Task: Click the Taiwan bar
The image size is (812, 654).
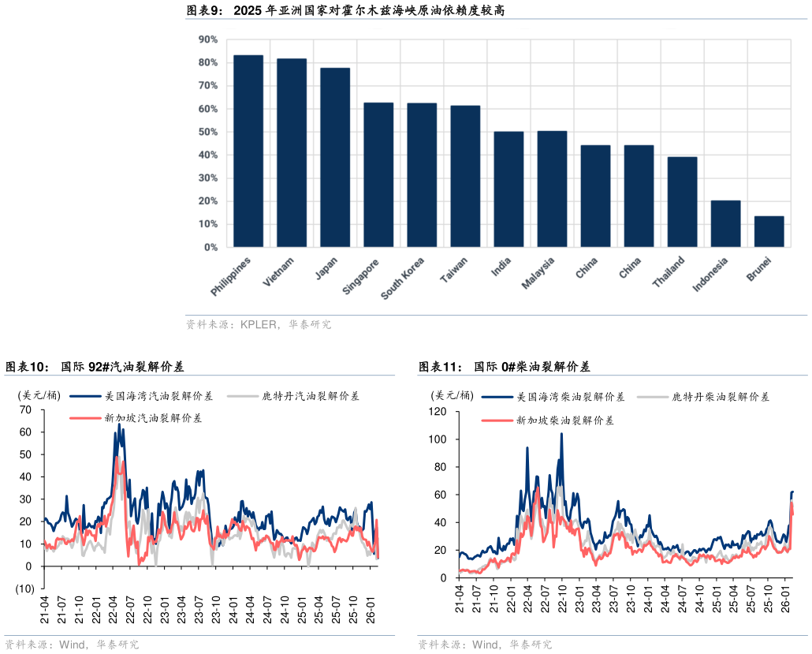Action: [465, 176]
